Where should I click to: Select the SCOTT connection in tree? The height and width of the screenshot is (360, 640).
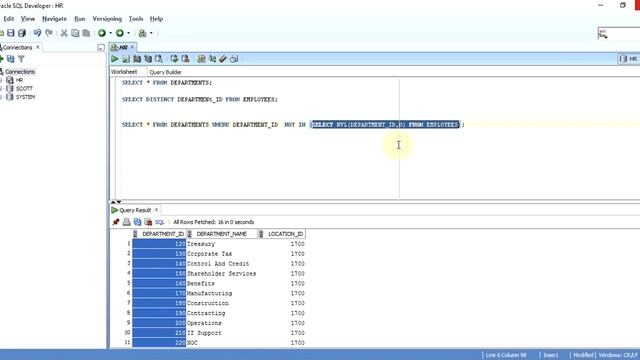(24, 88)
